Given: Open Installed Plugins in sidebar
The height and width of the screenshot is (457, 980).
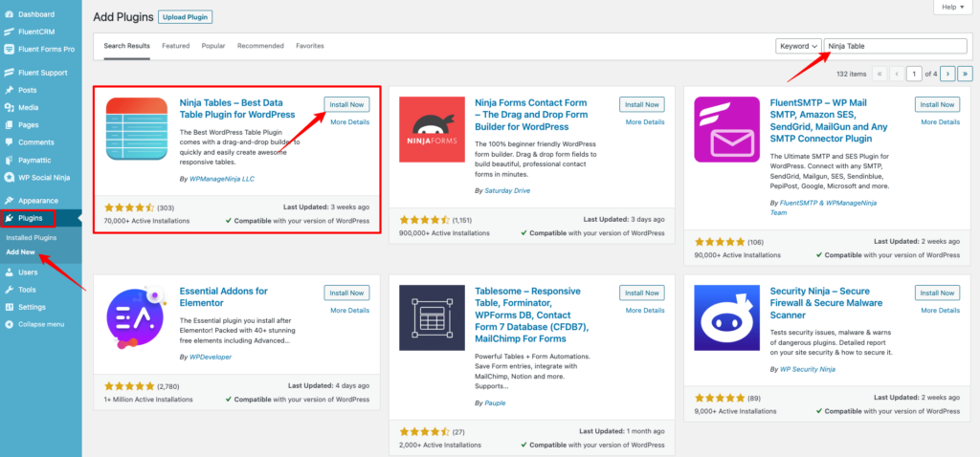Looking at the screenshot, I should (31, 237).
